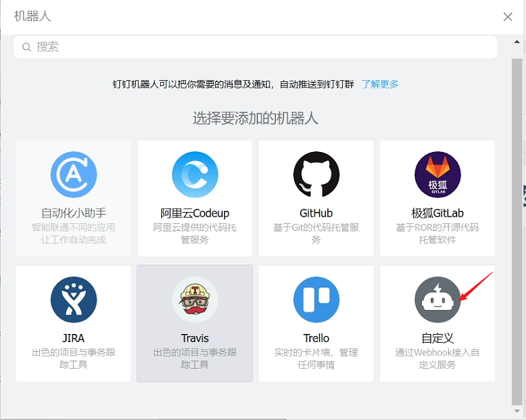Image resolution: width=526 pixels, height=420 pixels.
Task: Click 智能联通不同的应用 description text
Action: click(74, 227)
